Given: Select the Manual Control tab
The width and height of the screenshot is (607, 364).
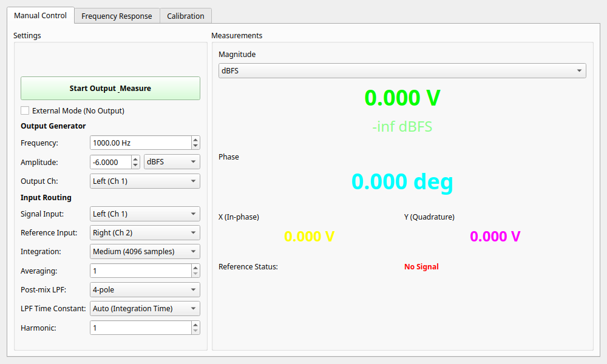Looking at the screenshot, I should 40,15.
